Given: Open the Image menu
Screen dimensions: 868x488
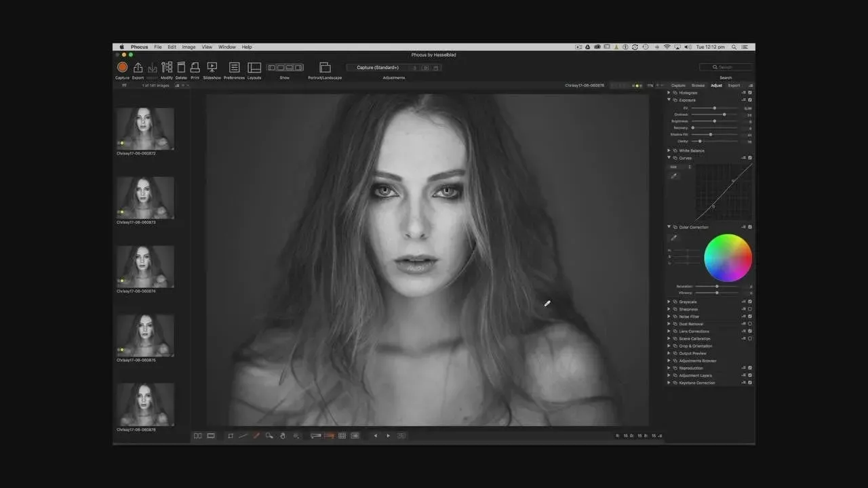Looking at the screenshot, I should pos(189,47).
